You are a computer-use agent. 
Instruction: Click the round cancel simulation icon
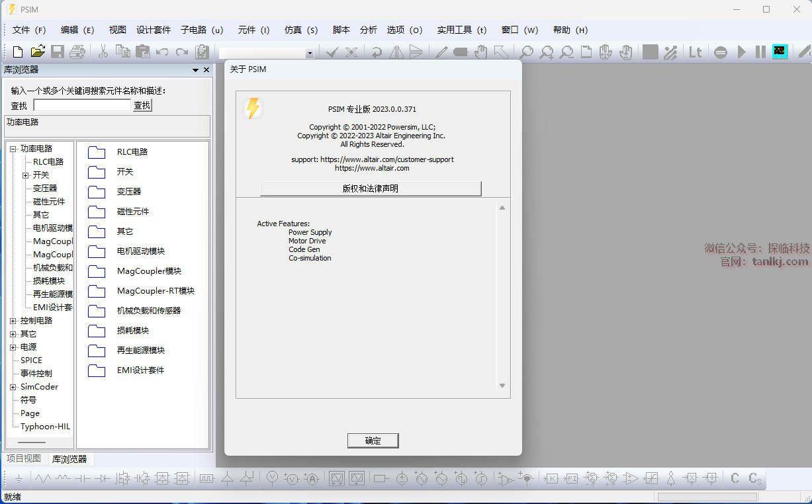tap(721, 52)
